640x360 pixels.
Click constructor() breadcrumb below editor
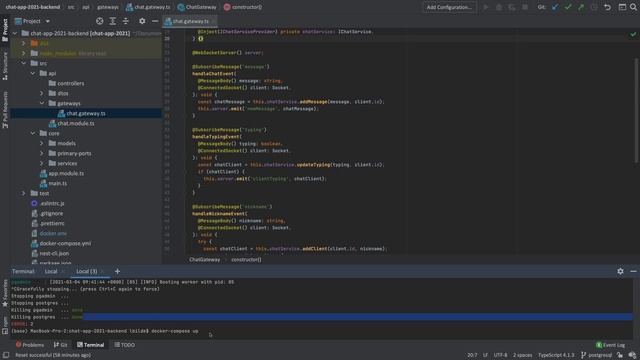coord(246,260)
